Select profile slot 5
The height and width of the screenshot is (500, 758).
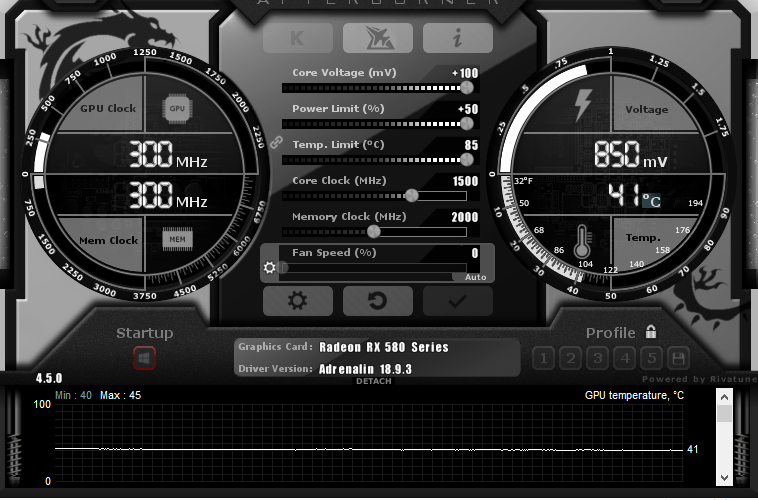coord(652,358)
